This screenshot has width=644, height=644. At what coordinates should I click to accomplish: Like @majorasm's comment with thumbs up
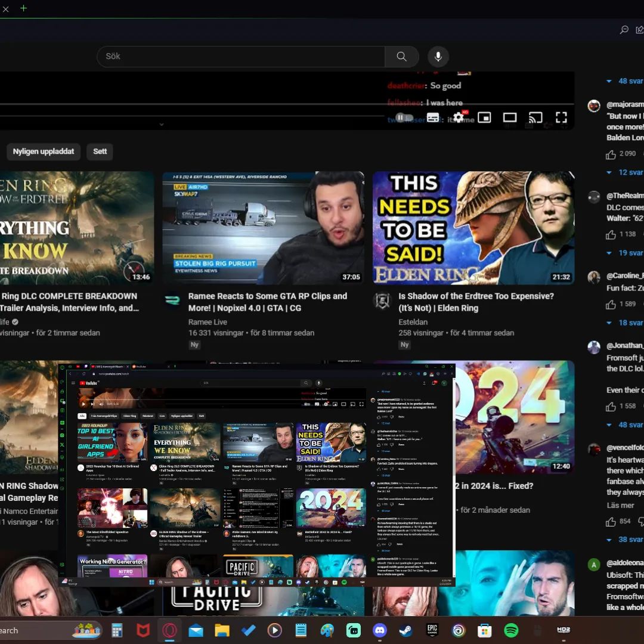(611, 154)
